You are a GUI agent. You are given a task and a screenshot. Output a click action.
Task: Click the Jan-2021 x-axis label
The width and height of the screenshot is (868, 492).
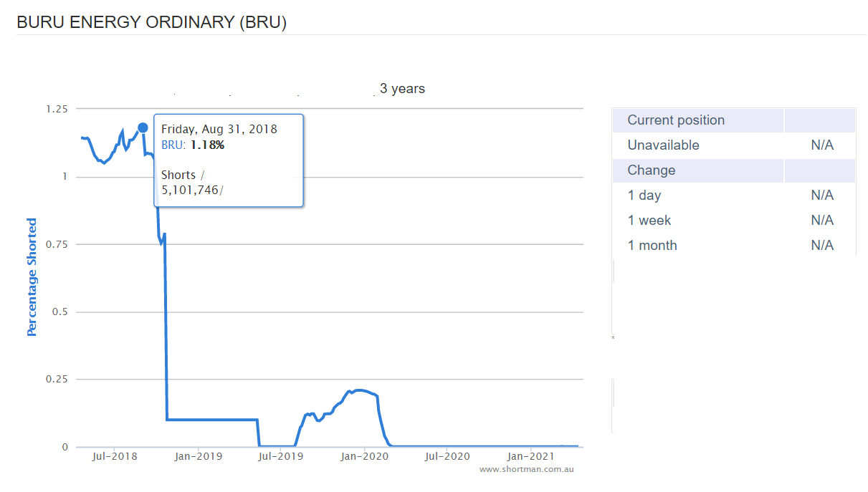(x=530, y=456)
